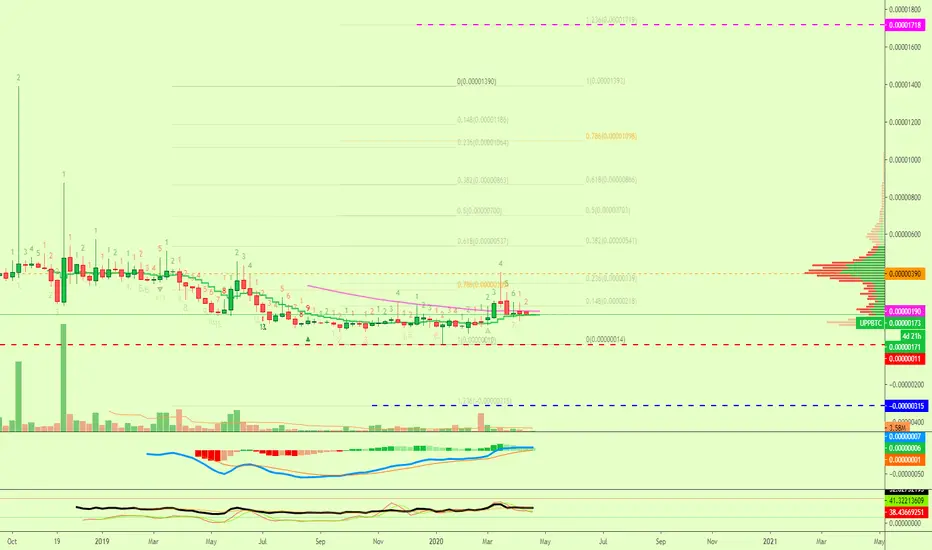
Task: Click the red 38.43669251 oscillator value
Action: coord(906,512)
